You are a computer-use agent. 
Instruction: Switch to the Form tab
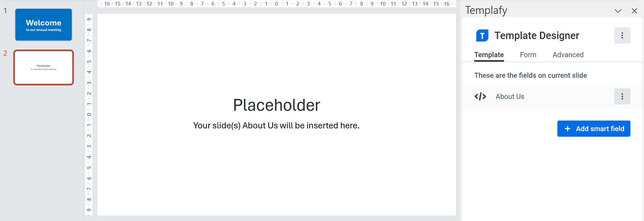coord(528,55)
